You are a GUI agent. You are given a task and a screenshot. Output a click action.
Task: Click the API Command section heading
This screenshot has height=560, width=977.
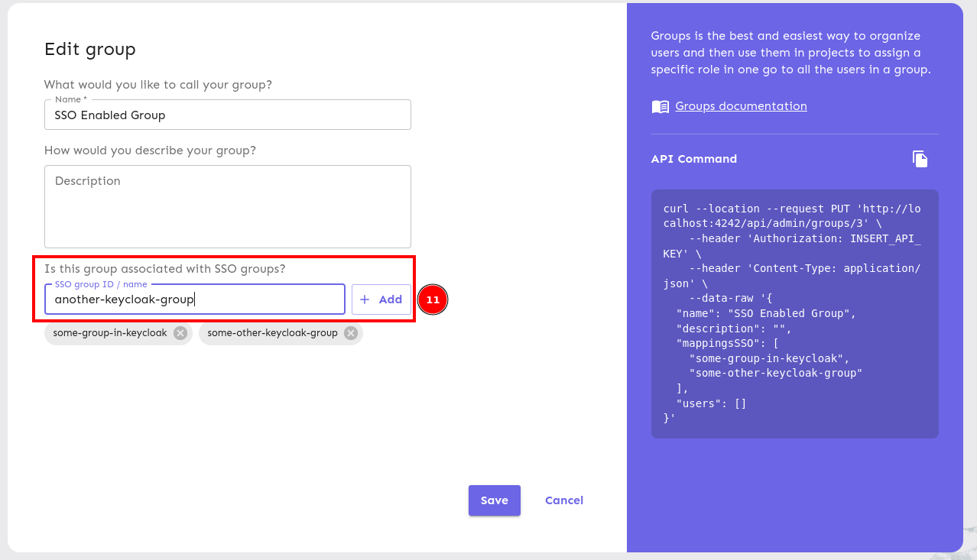click(693, 159)
